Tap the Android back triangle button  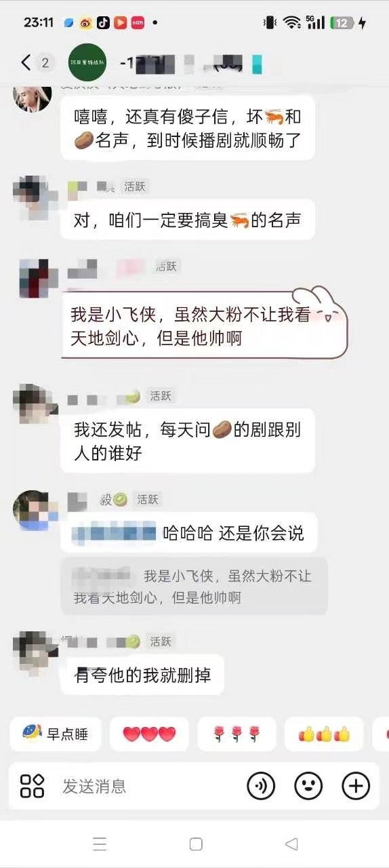291,844
